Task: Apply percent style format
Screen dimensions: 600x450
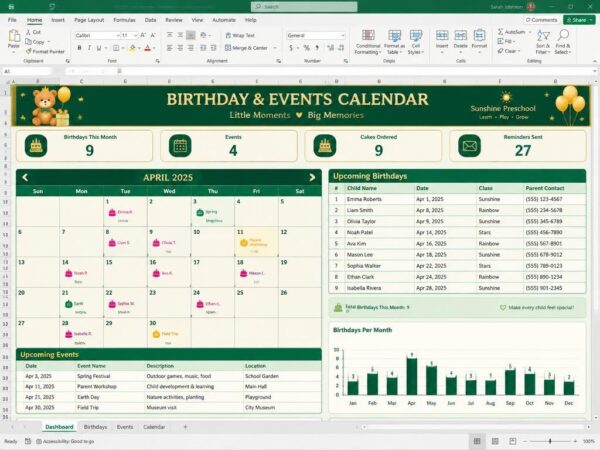Action: click(x=307, y=48)
